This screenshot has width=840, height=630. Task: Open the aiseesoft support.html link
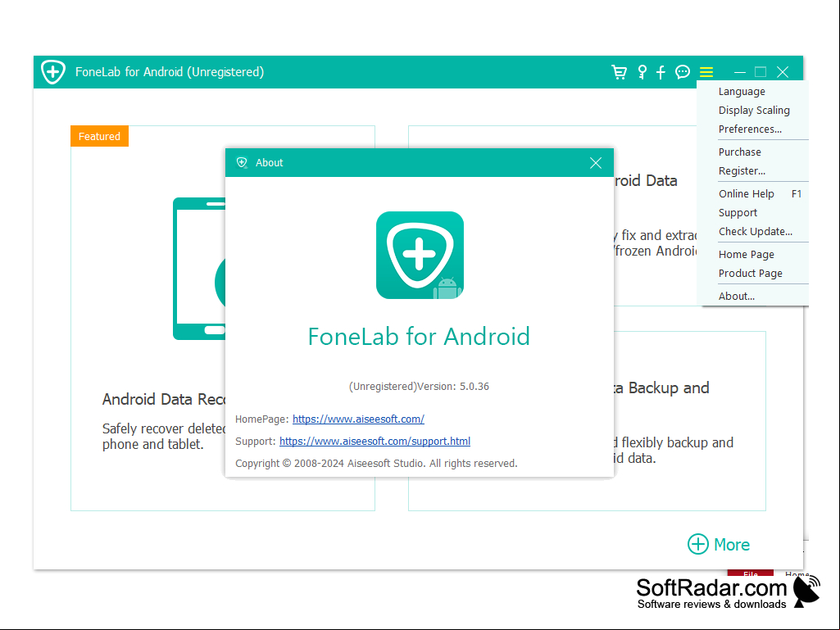[x=375, y=441]
